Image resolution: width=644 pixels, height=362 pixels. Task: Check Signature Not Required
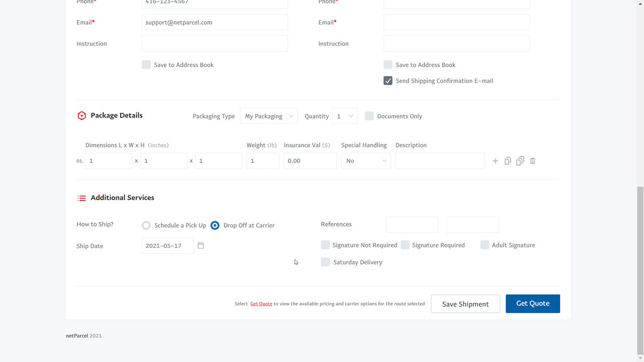(325, 245)
